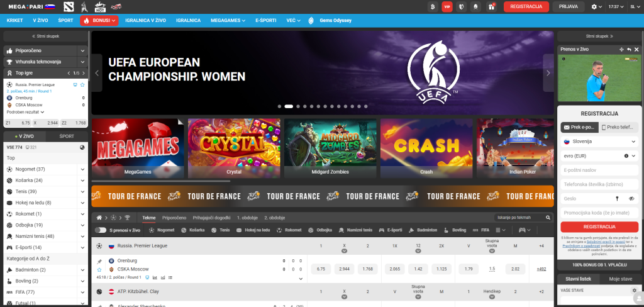This screenshot has height=307, width=644.
Task: Filter matches by Badminton
Action: [423, 230]
